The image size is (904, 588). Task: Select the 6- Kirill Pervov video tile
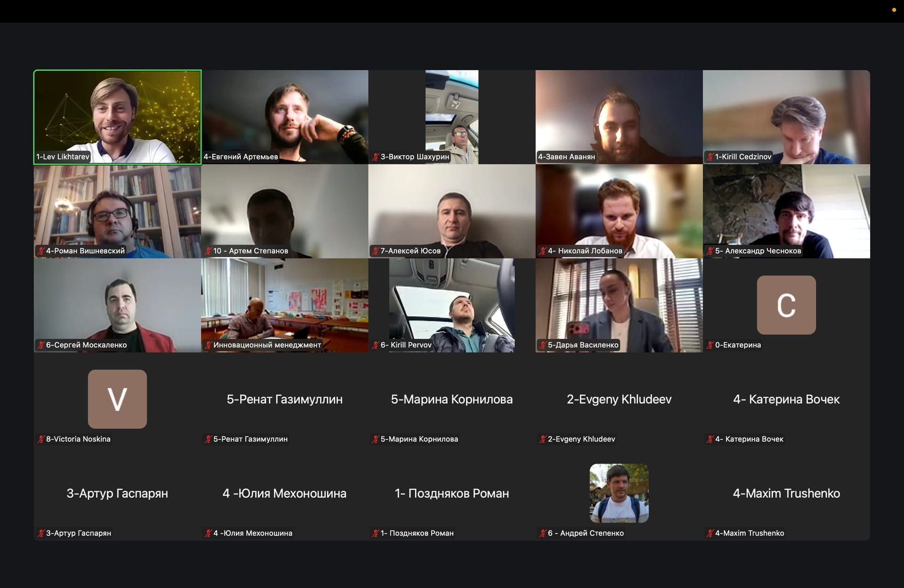452,305
